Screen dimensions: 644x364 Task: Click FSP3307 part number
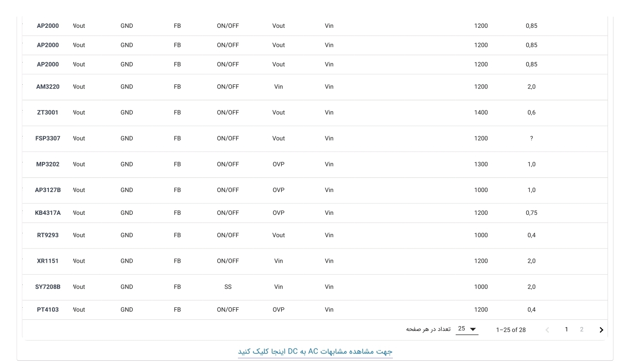coord(48,138)
